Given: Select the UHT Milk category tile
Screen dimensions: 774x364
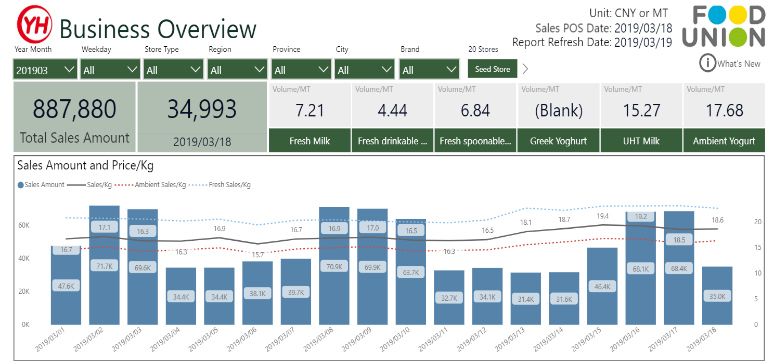Looking at the screenshot, I should [x=641, y=141].
